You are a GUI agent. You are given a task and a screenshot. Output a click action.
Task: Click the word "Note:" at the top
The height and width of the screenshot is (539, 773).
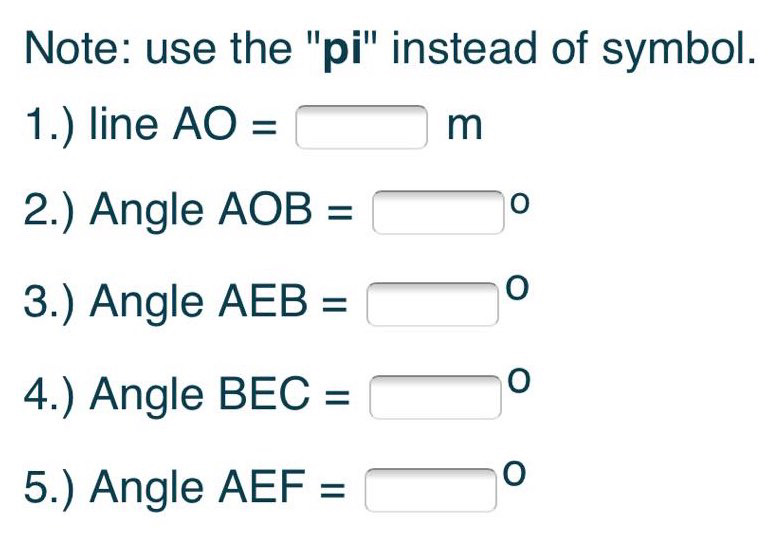tap(78, 48)
